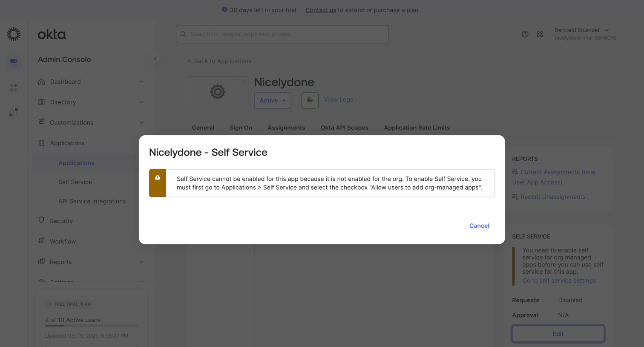
Task: Click the toggle-switch icon in the left rail
Action: pyautogui.click(x=14, y=63)
